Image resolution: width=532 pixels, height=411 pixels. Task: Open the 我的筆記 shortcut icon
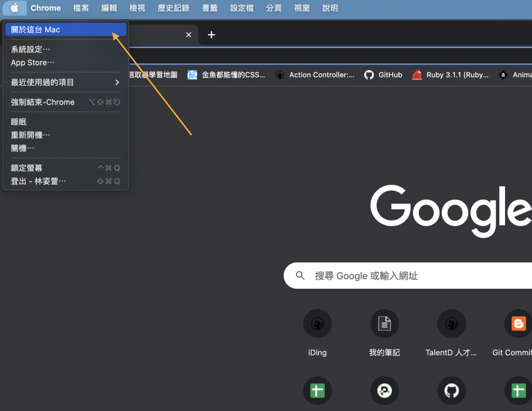pyautogui.click(x=384, y=323)
